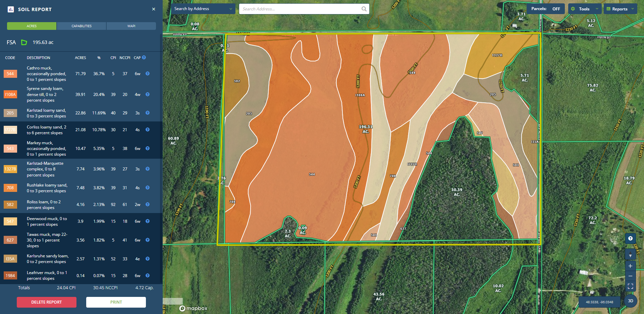The image size is (644, 314).
Task: Click the map help question mark button
Action: (x=630, y=239)
